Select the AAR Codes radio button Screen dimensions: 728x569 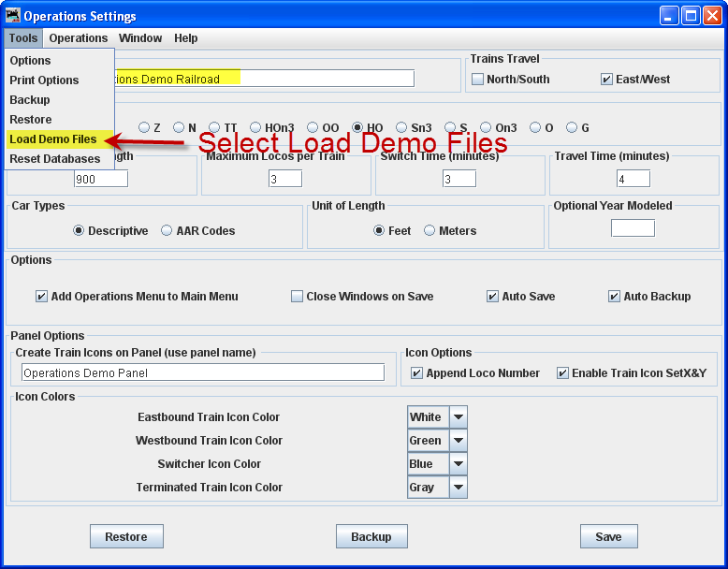coord(167,231)
